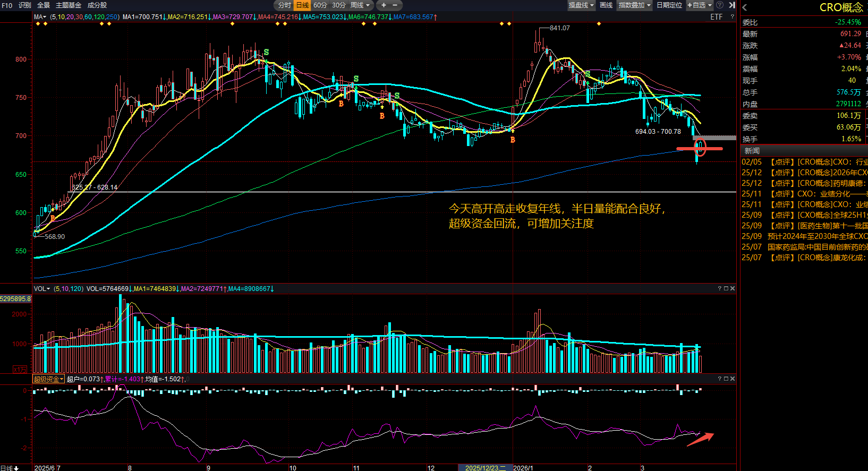This screenshot has width=868, height=471.
Task: Click the circled latest candlestick on chart
Action: 700,148
